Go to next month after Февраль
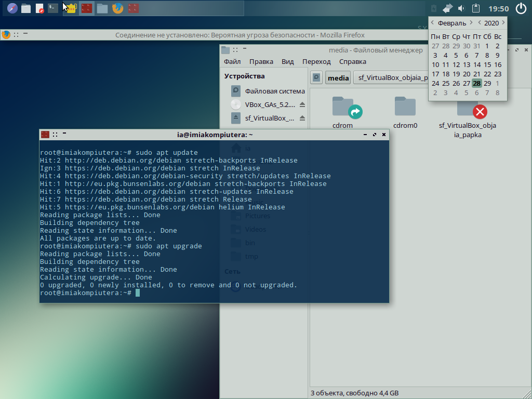Image resolution: width=532 pixels, height=399 pixels. [x=471, y=23]
